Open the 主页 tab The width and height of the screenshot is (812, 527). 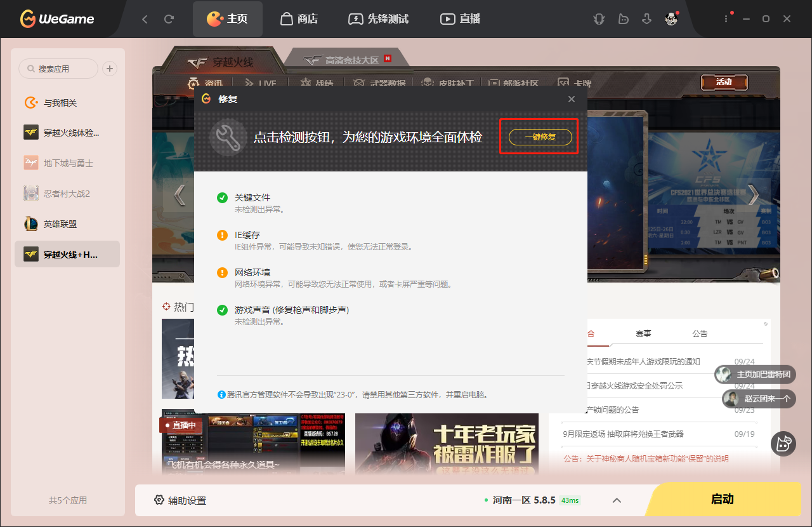pos(227,19)
